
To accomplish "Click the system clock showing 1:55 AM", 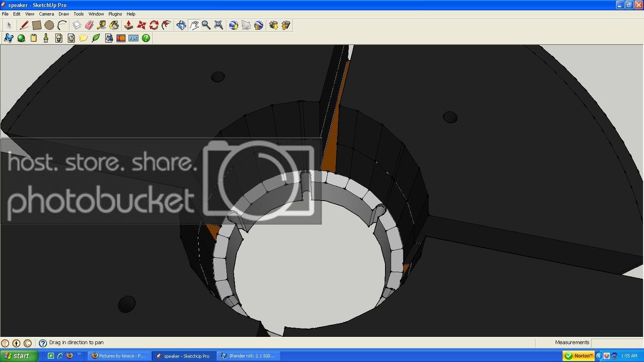I will 629,356.
